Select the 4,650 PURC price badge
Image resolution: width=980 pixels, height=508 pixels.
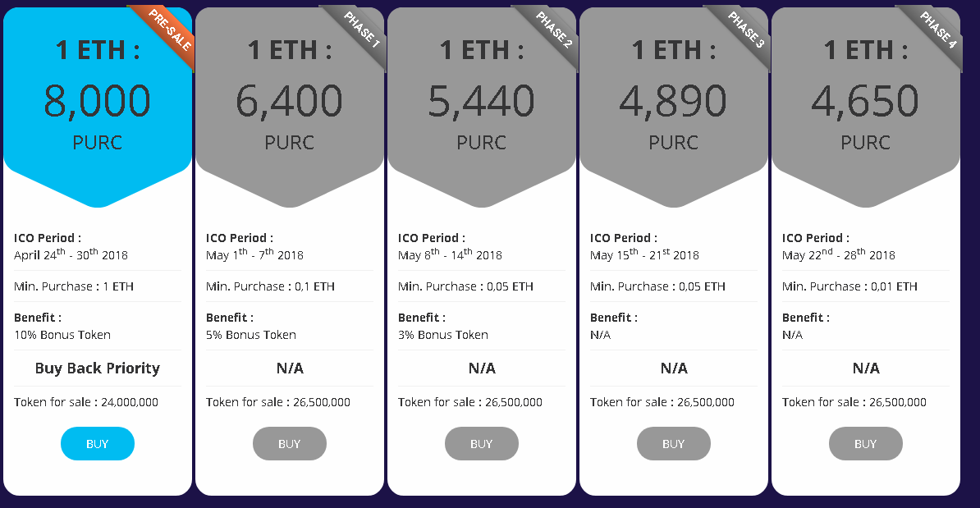coord(866,108)
